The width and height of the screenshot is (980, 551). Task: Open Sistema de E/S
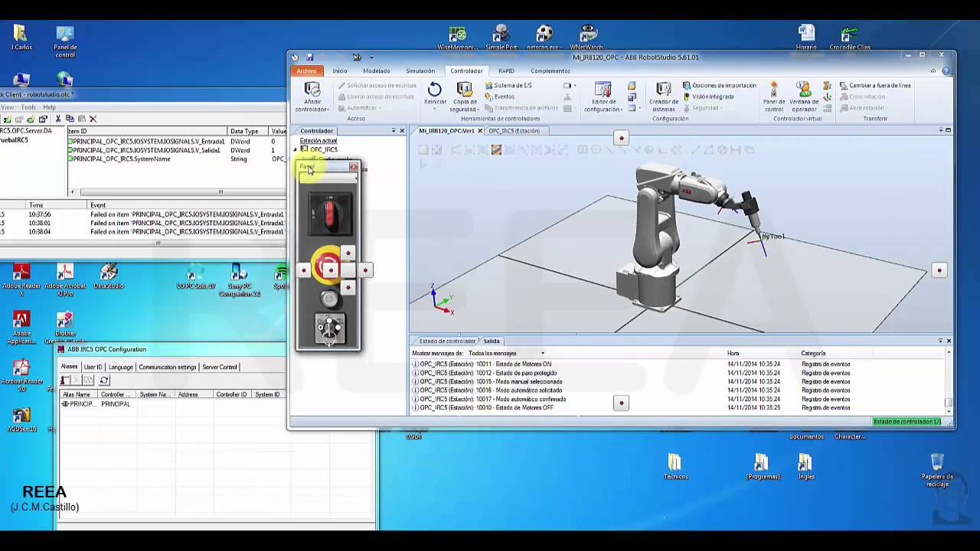(508, 86)
